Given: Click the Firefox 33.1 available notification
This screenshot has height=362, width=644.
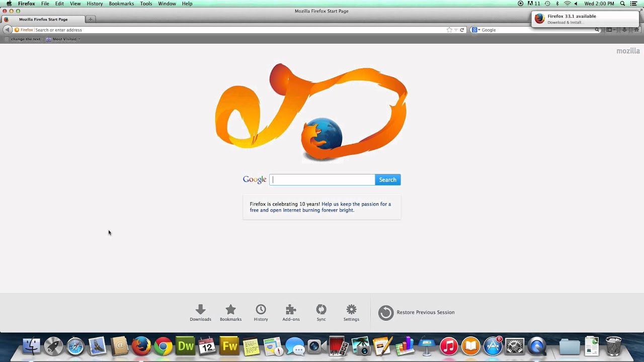Looking at the screenshot, I should (585, 19).
